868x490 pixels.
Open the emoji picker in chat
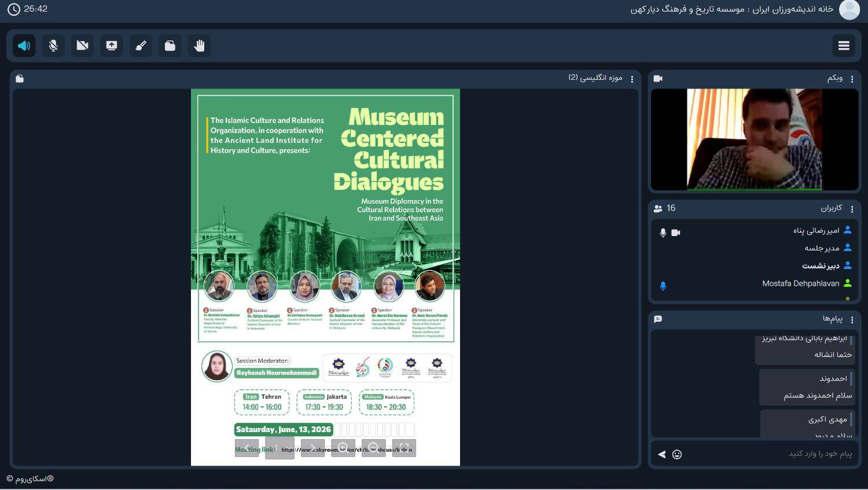[x=677, y=455]
